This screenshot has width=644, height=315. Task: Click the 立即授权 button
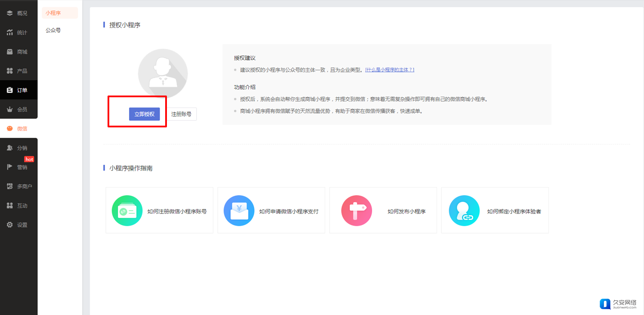point(145,114)
